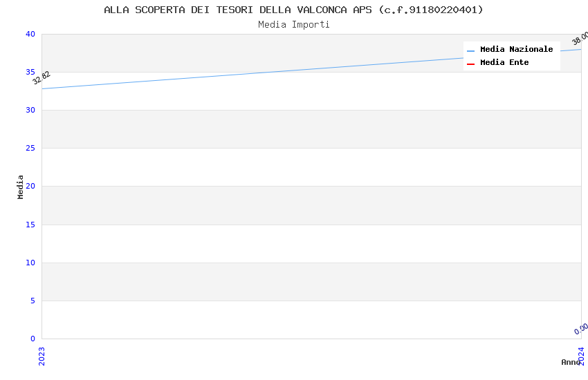Click the 0.00 data label

[581, 328]
